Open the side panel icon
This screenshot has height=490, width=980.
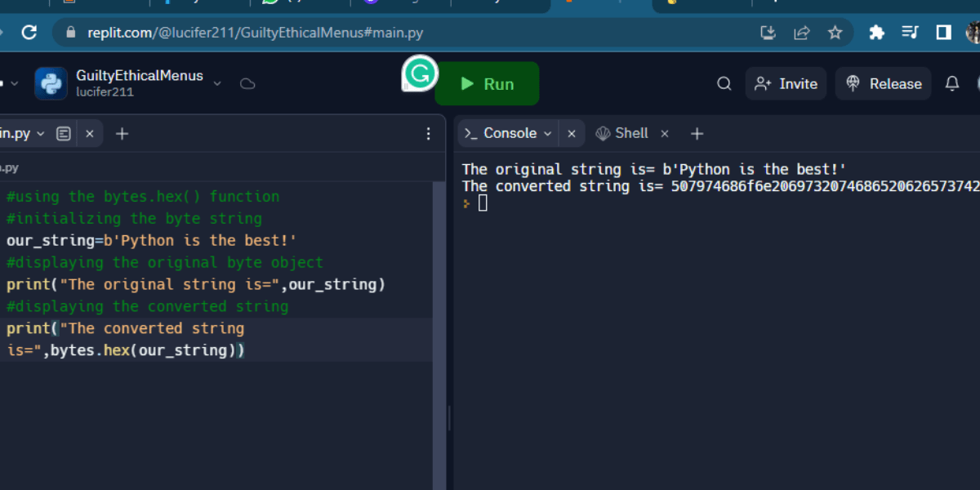[x=943, y=33]
